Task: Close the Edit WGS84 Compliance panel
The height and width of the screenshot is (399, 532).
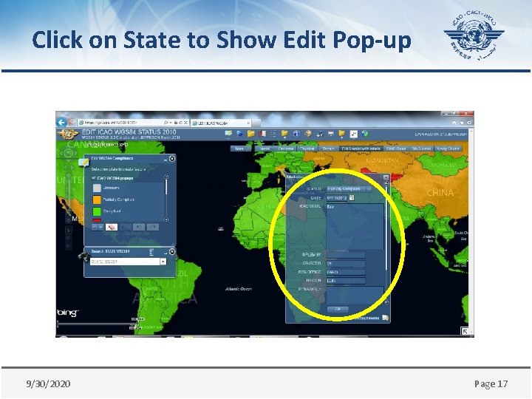Action: (172, 158)
